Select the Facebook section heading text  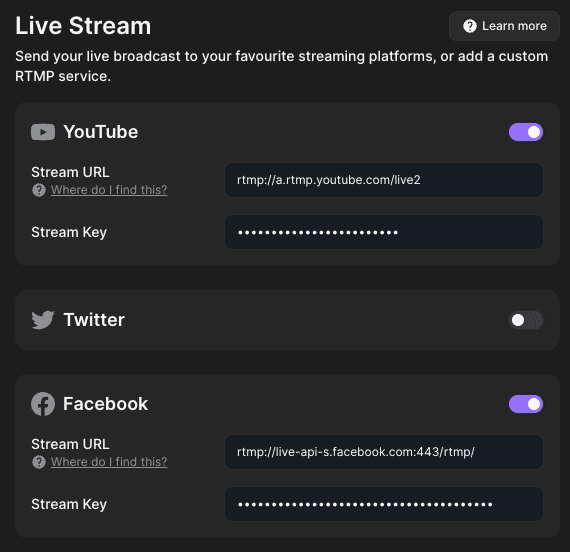tap(105, 404)
